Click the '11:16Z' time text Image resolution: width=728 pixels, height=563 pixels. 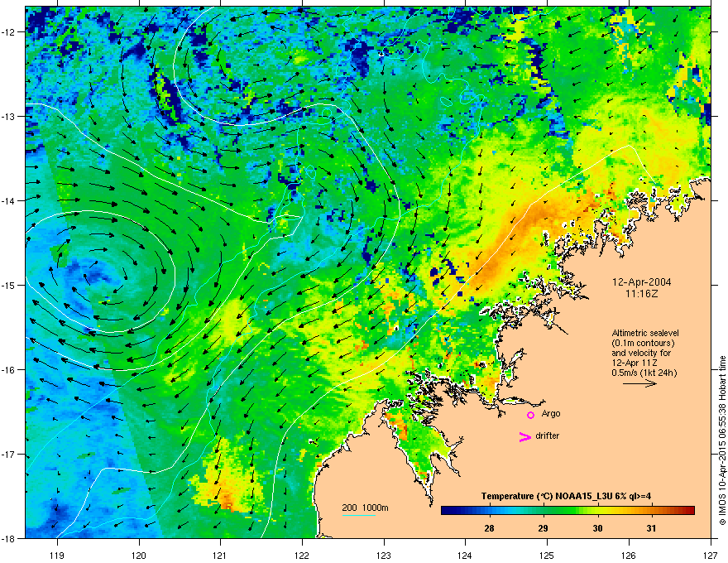(x=642, y=294)
